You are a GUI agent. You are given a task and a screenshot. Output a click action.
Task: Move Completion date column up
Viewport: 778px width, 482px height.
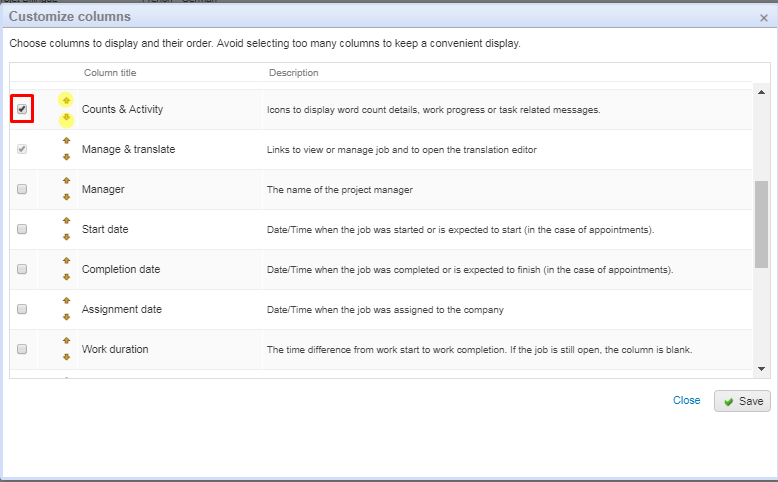[66, 261]
